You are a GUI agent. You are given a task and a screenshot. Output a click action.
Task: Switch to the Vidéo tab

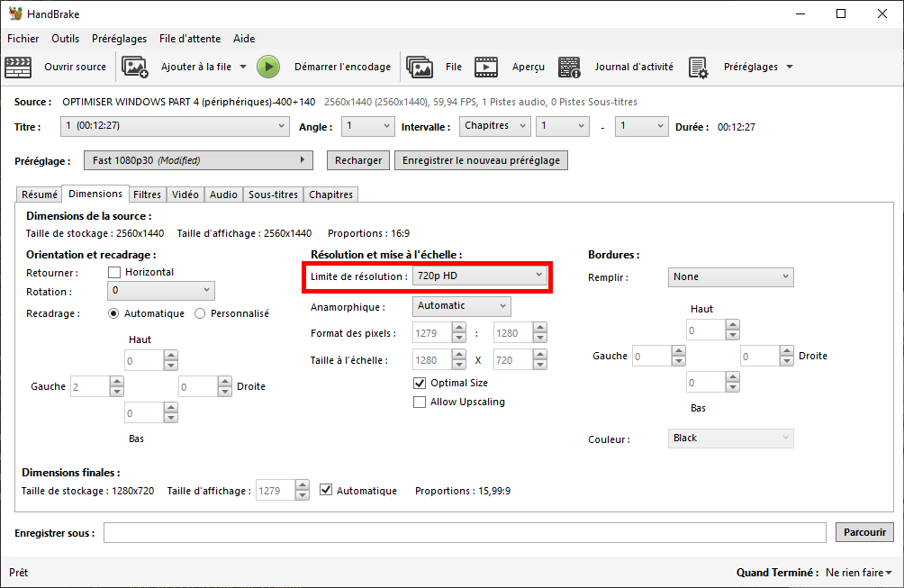coord(185,194)
